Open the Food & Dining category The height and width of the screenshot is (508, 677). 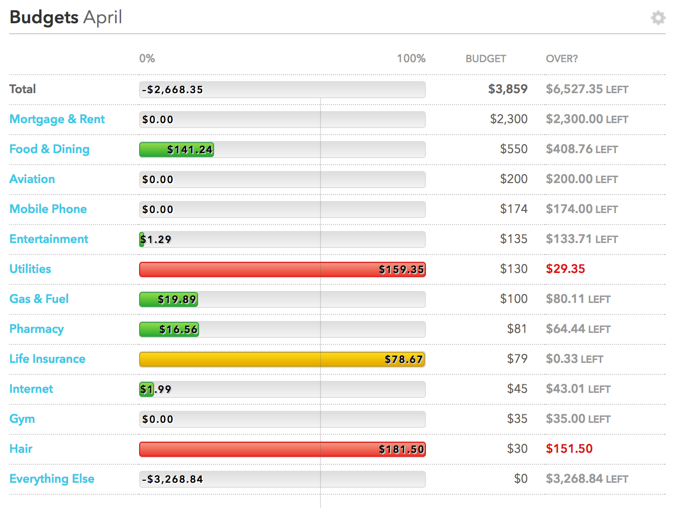pos(49,149)
